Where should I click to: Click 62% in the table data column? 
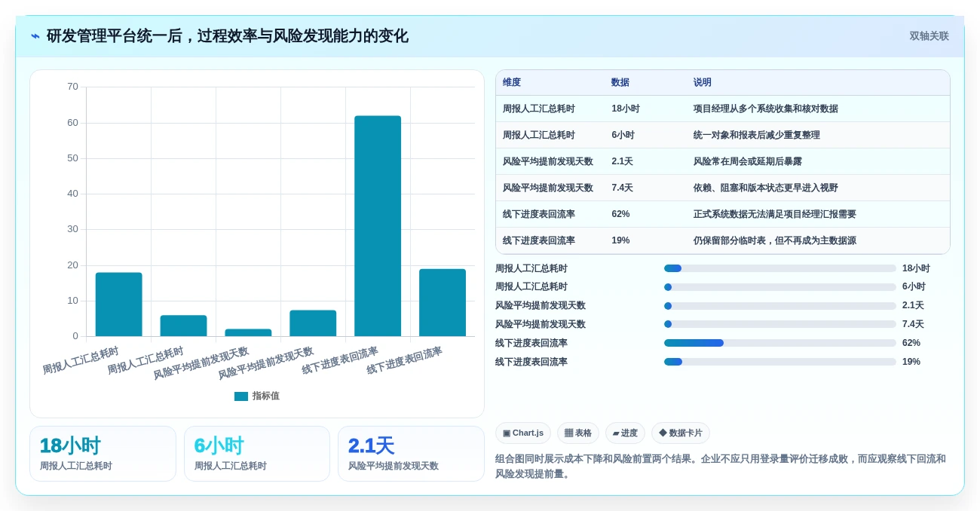pos(620,214)
